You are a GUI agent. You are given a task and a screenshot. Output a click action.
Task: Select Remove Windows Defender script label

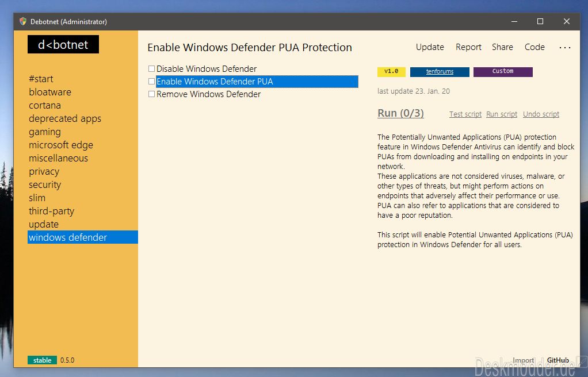(208, 94)
